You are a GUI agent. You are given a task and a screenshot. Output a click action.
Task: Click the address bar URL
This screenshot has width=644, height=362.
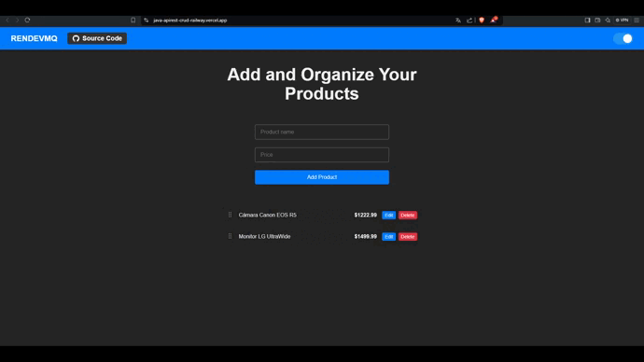190,21
